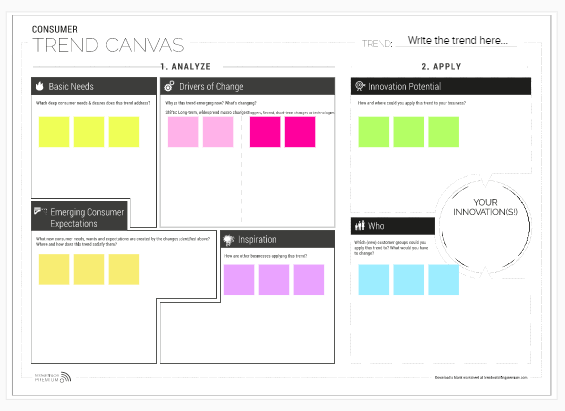Select the third yellow Emerging Expectations note
565x411 pixels.
pyautogui.click(x=124, y=269)
